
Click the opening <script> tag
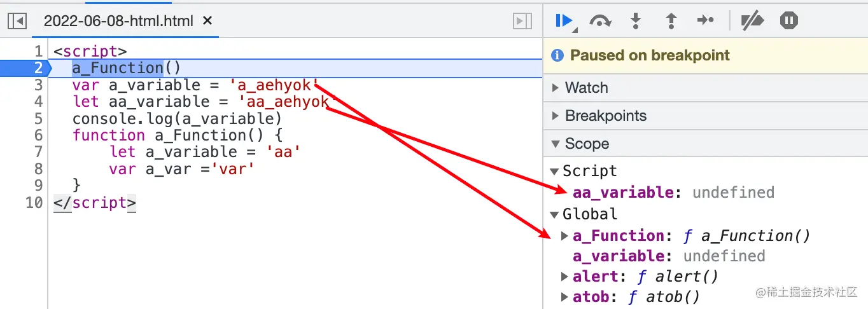coord(90,52)
